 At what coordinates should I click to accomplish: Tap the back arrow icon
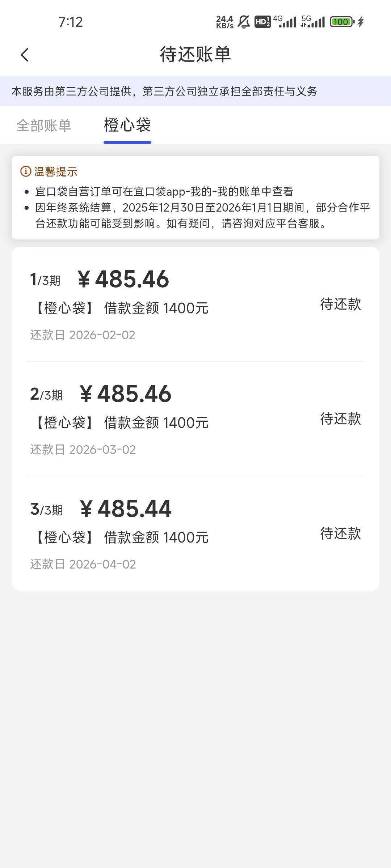coord(25,55)
